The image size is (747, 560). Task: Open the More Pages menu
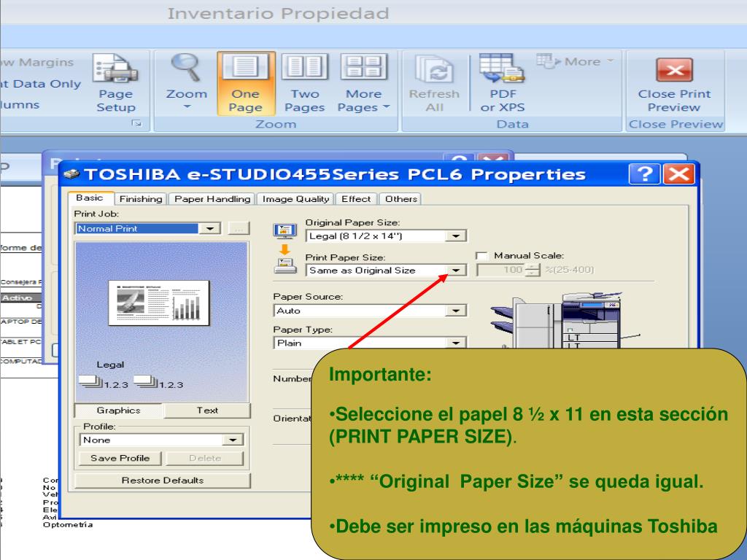363,83
